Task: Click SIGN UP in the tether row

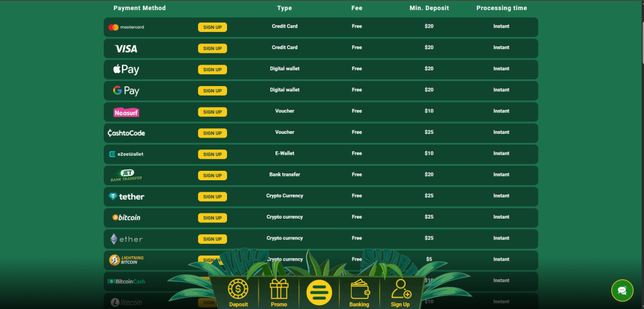Action: 213,197
